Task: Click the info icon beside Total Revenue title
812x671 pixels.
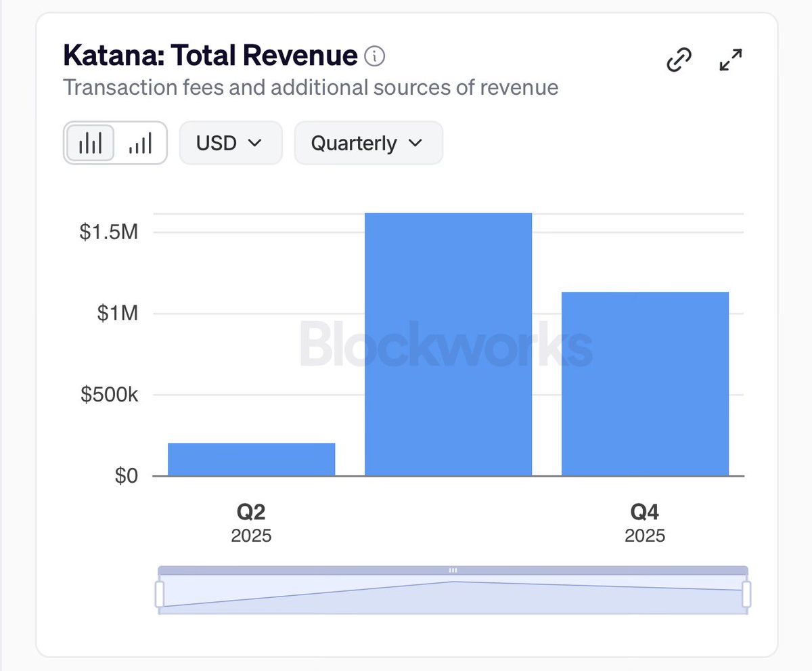Action: pyautogui.click(x=374, y=56)
